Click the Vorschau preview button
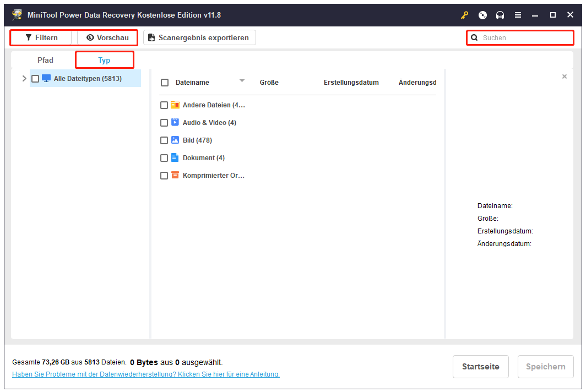The image size is (586, 392). point(107,38)
